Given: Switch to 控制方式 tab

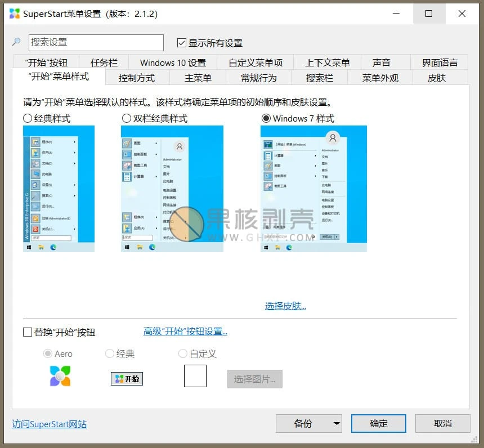Looking at the screenshot, I should (137, 78).
